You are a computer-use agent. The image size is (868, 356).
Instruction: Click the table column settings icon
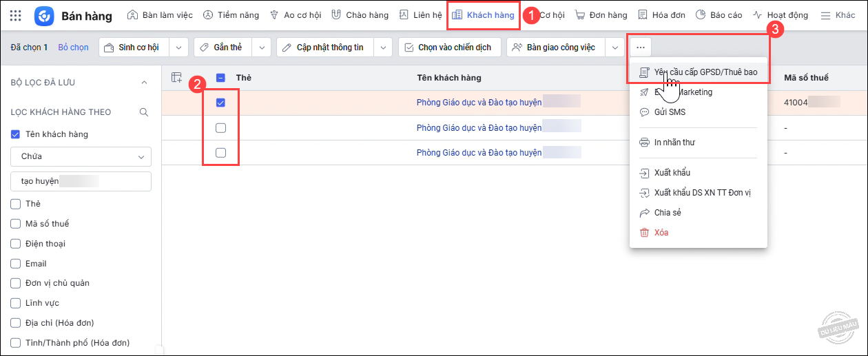[177, 78]
